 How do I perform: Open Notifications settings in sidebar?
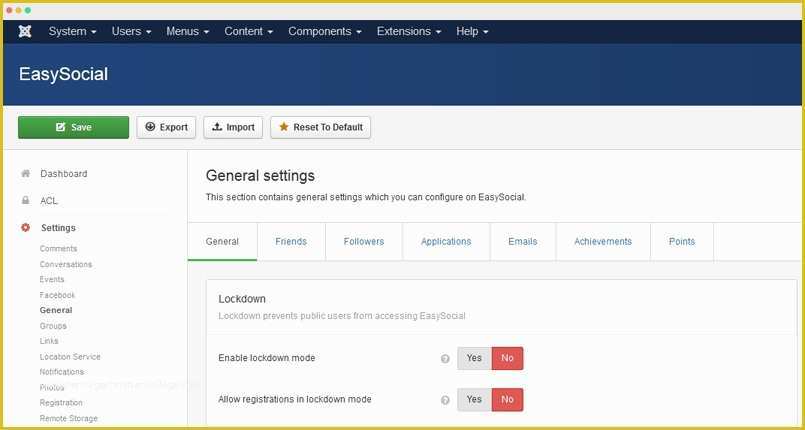click(62, 372)
